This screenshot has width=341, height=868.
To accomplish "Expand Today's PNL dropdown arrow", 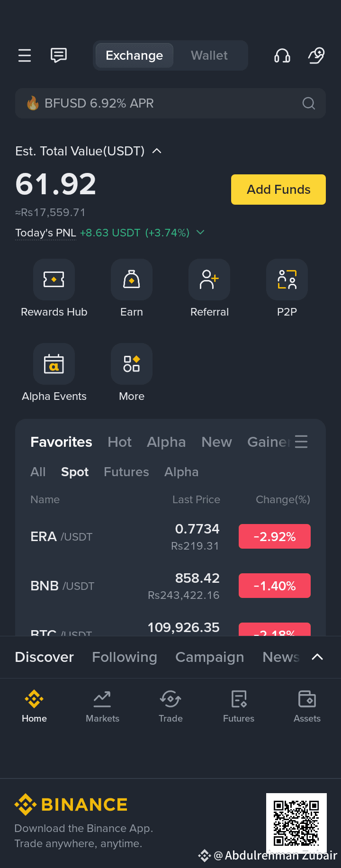I will click(x=200, y=232).
